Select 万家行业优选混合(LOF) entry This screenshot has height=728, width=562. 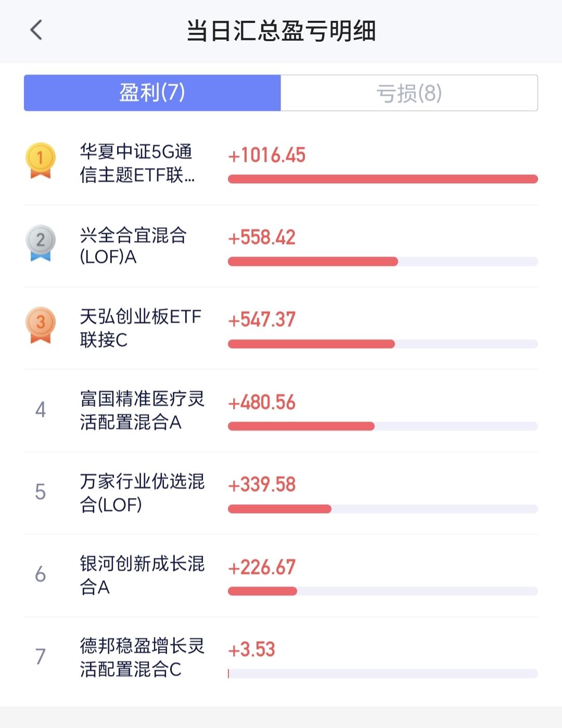(142, 492)
